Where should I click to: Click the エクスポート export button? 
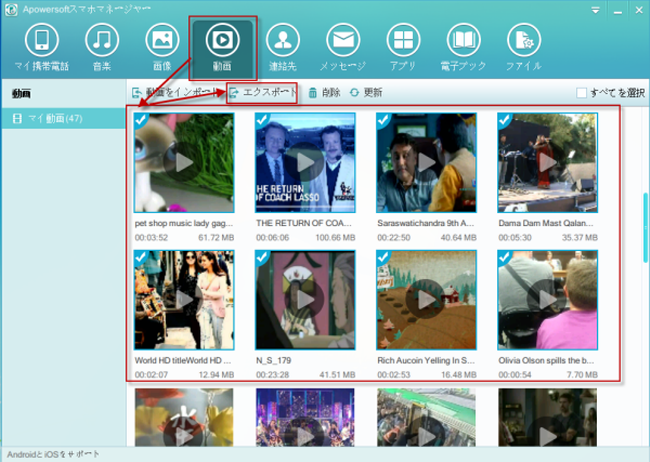pyautogui.click(x=263, y=92)
